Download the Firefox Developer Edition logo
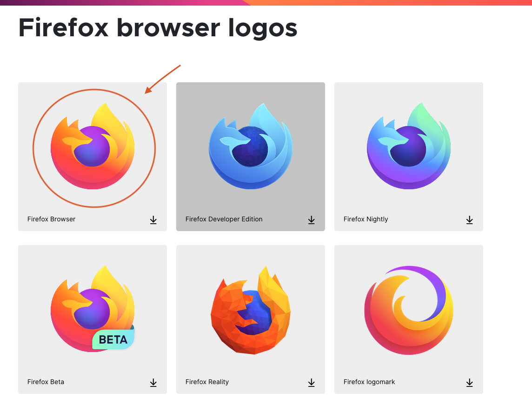The width and height of the screenshot is (532, 412). point(312,220)
